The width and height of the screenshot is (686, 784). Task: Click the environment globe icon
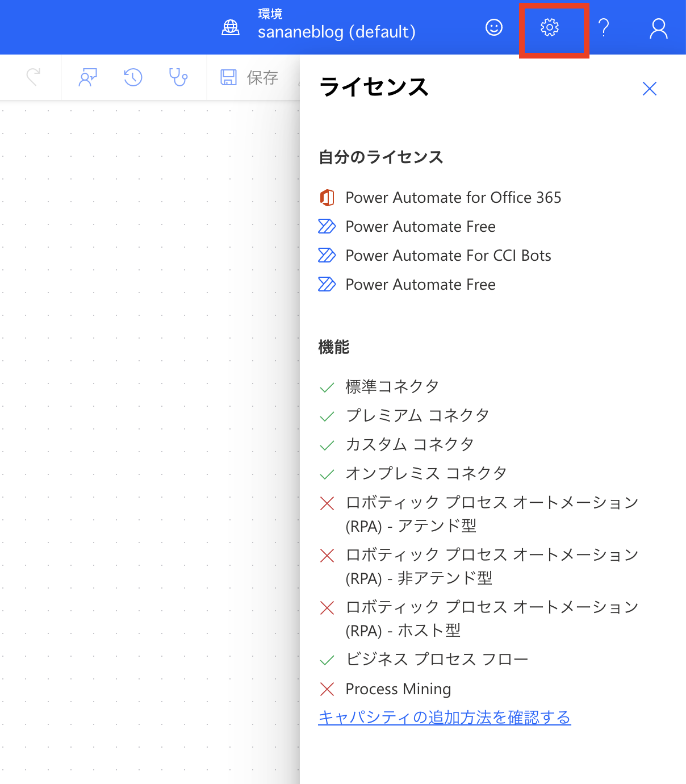pyautogui.click(x=231, y=27)
